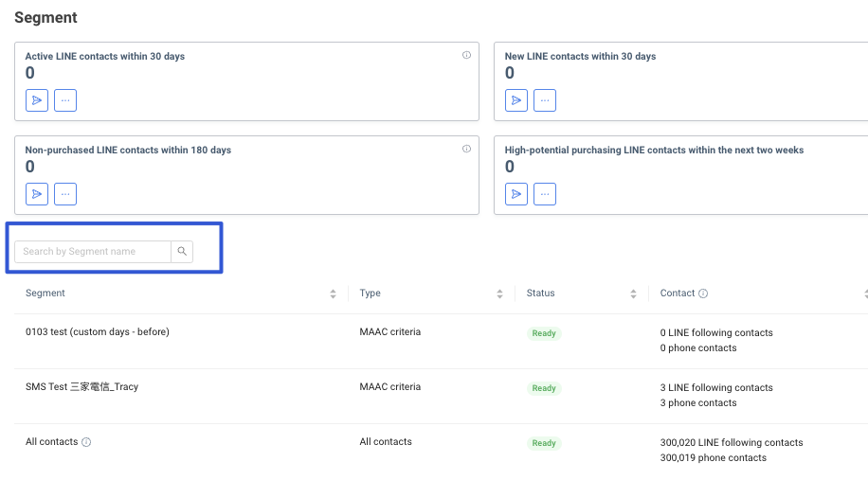
Task: Click info icon next to All contacts
Action: (86, 442)
